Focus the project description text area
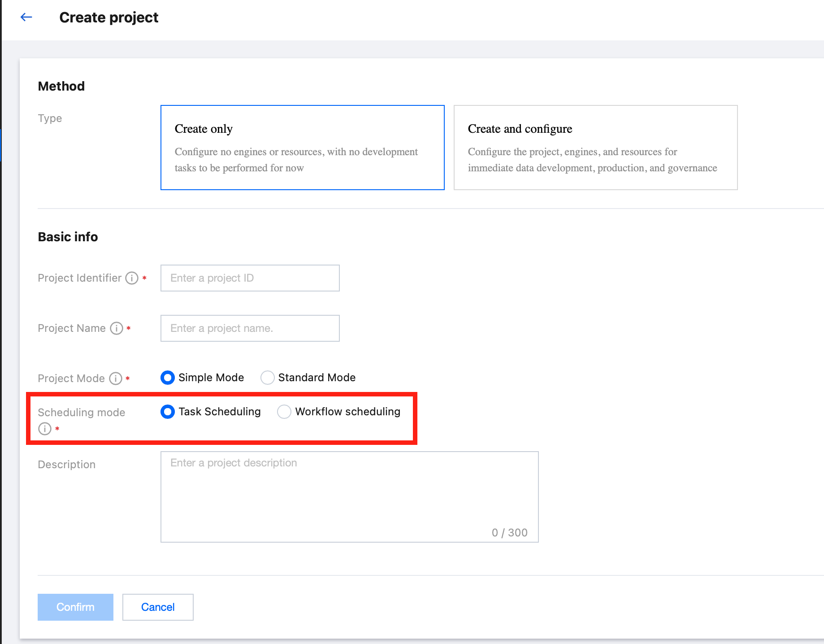 pos(349,496)
